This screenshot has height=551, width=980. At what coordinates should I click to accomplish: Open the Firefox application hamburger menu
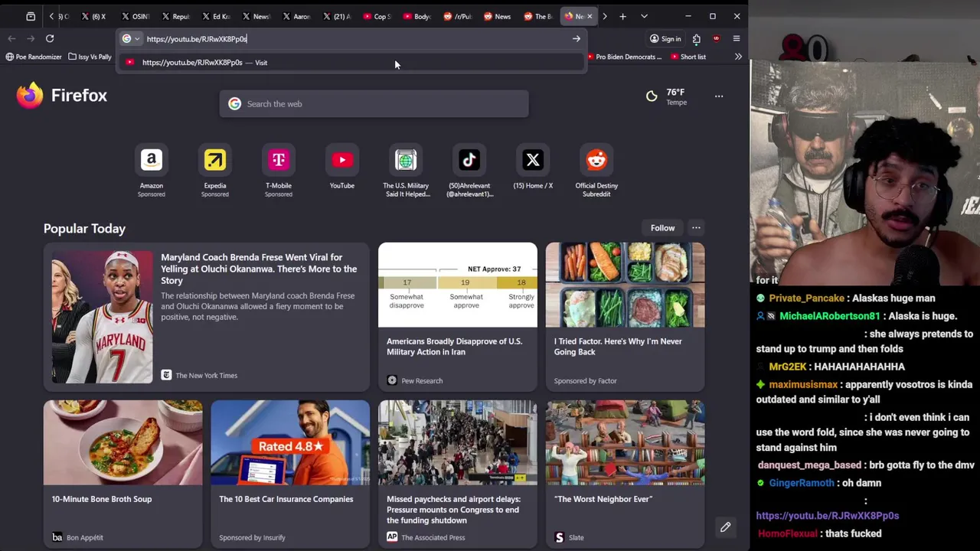click(x=737, y=38)
